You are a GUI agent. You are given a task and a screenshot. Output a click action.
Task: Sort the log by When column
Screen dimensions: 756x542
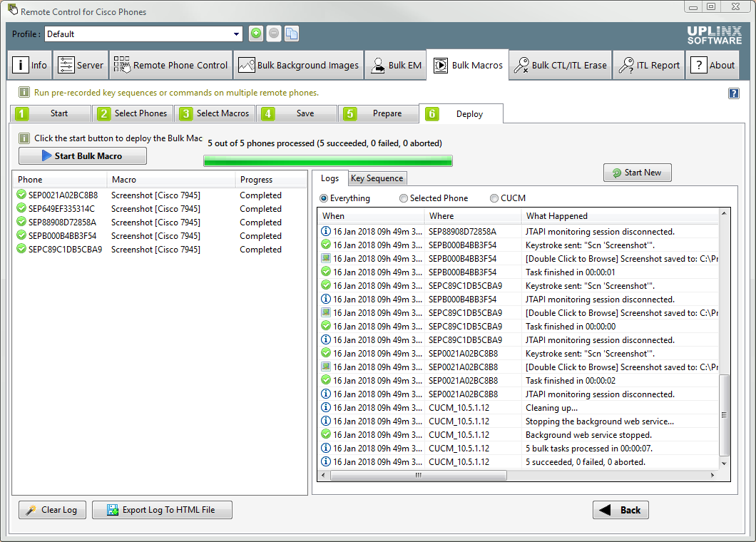pos(371,216)
